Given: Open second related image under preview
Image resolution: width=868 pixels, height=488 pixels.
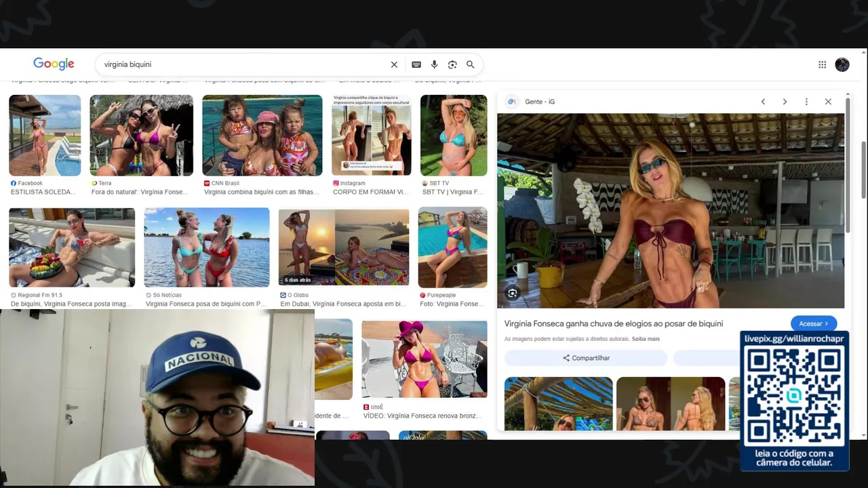Looking at the screenshot, I should point(671,404).
